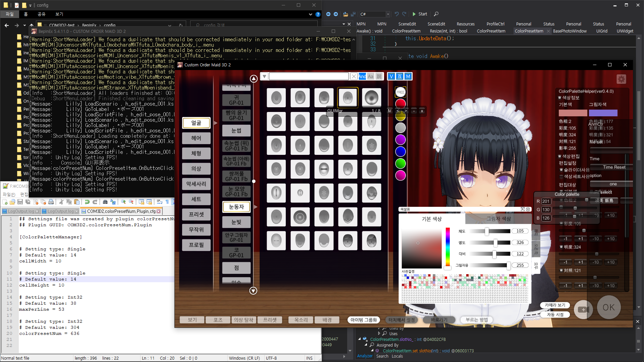Click the Print icon in Notepad++
644x362 pixels.
pyautogui.click(x=51, y=202)
